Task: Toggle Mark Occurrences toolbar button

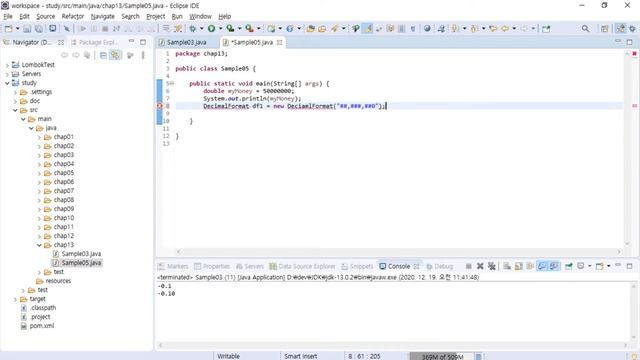Action: pos(368,29)
